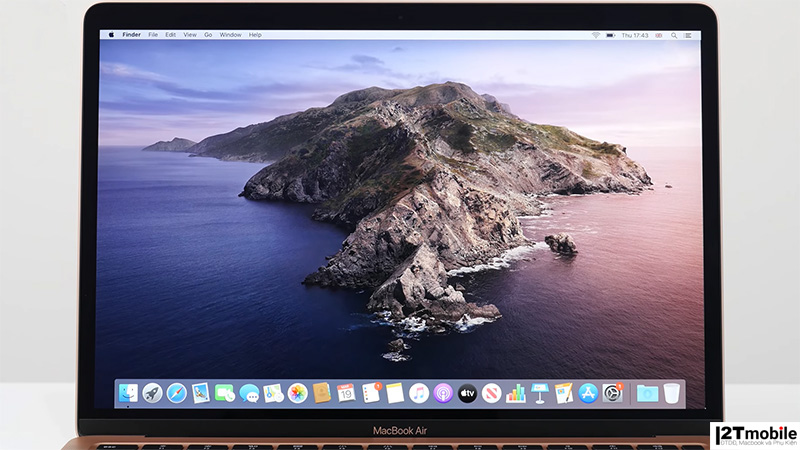Image resolution: width=800 pixels, height=450 pixels.
Task: Expand the Downloads folder stack in Dock
Action: click(646, 393)
